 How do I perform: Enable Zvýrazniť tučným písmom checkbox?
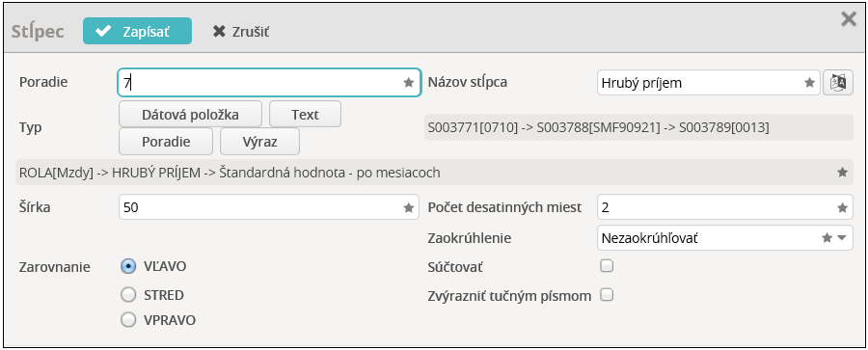pos(608,295)
